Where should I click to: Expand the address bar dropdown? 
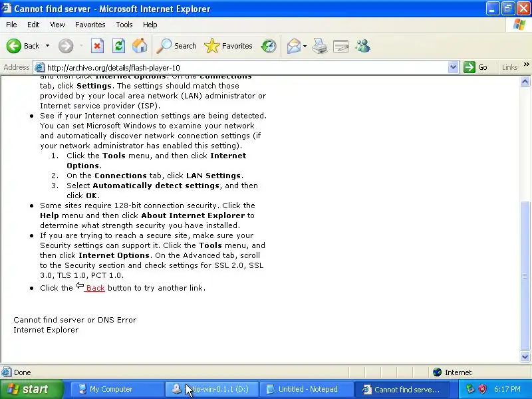(453, 67)
